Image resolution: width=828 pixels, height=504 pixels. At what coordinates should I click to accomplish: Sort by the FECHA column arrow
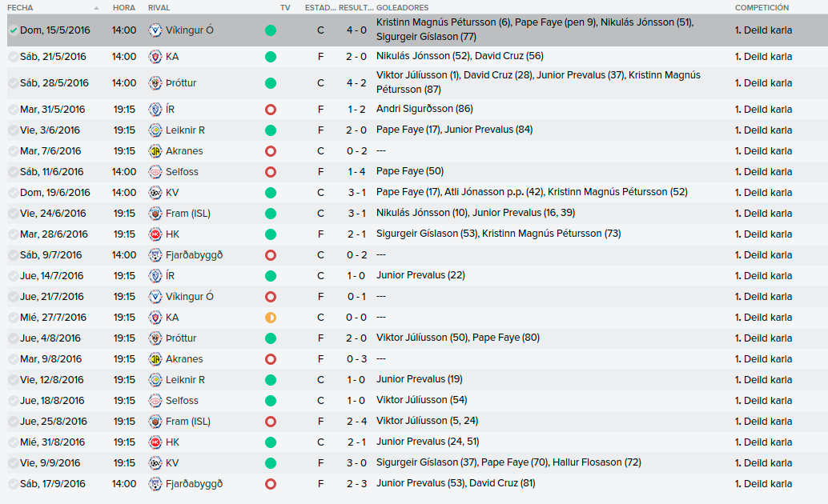[96, 8]
